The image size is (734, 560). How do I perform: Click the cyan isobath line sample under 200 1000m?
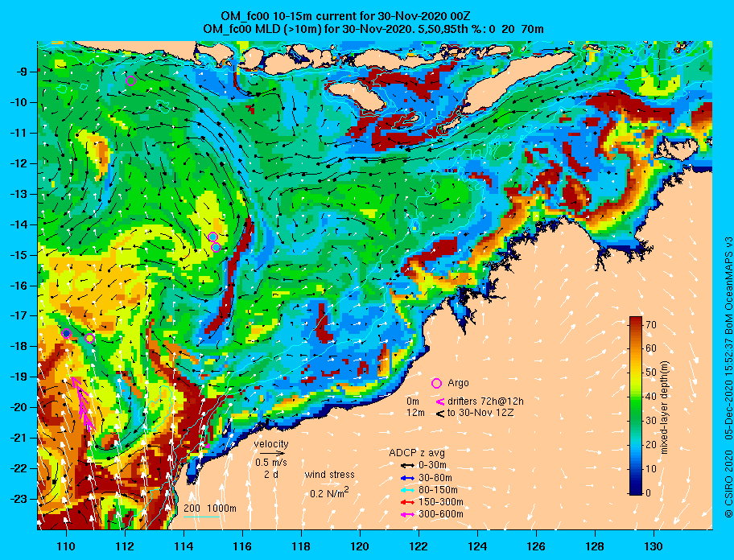[x=201, y=517]
